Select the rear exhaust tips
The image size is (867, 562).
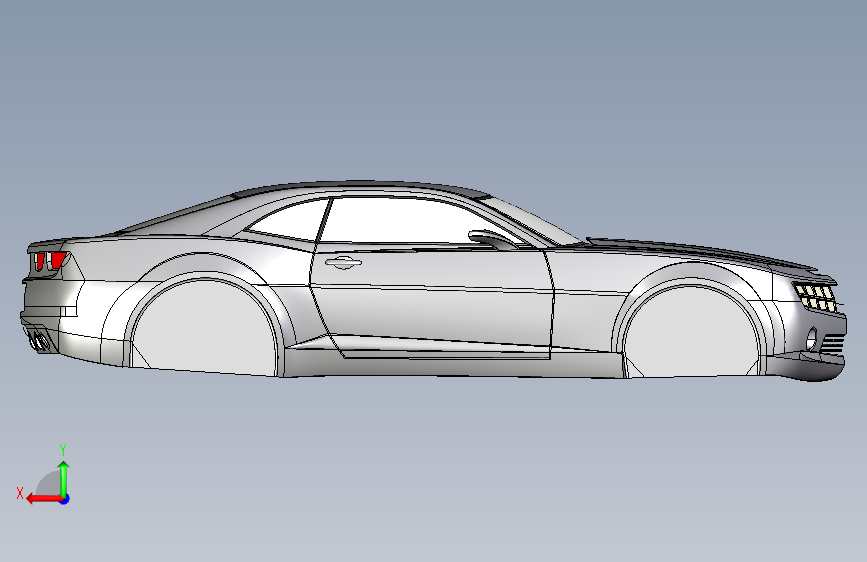point(38,340)
